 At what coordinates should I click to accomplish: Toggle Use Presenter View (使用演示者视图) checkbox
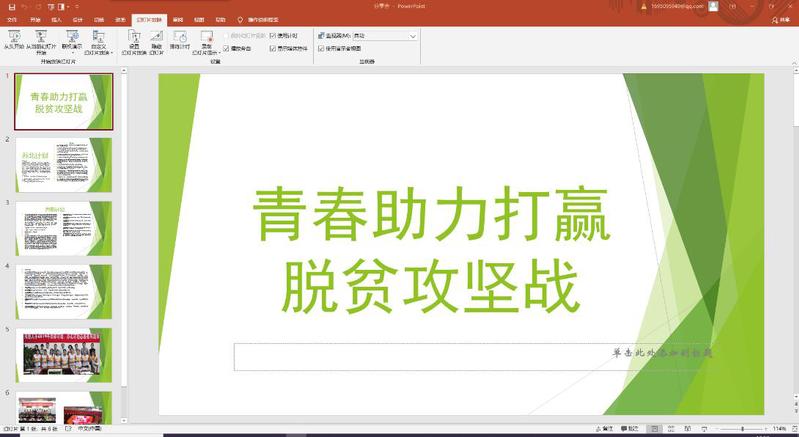321,48
